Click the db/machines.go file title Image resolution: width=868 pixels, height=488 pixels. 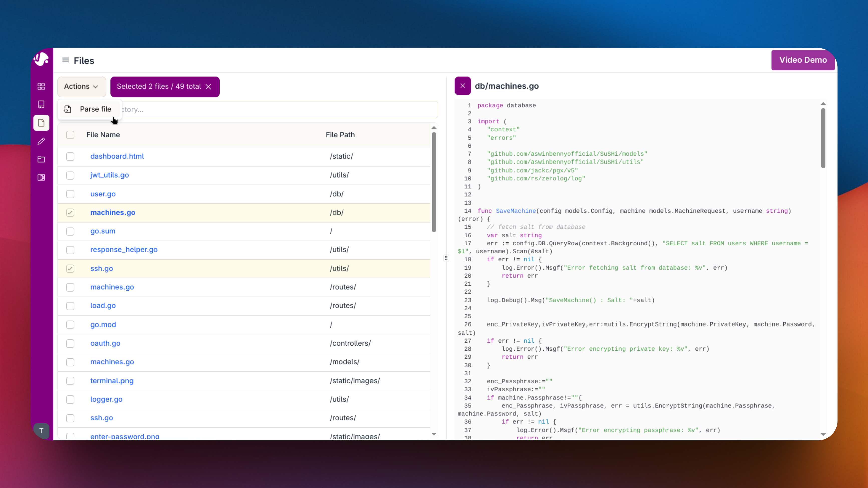[x=507, y=86]
